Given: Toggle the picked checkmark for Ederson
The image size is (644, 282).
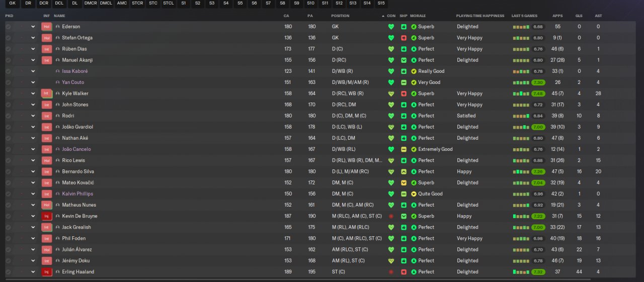Looking at the screenshot, I should click(x=8, y=27).
